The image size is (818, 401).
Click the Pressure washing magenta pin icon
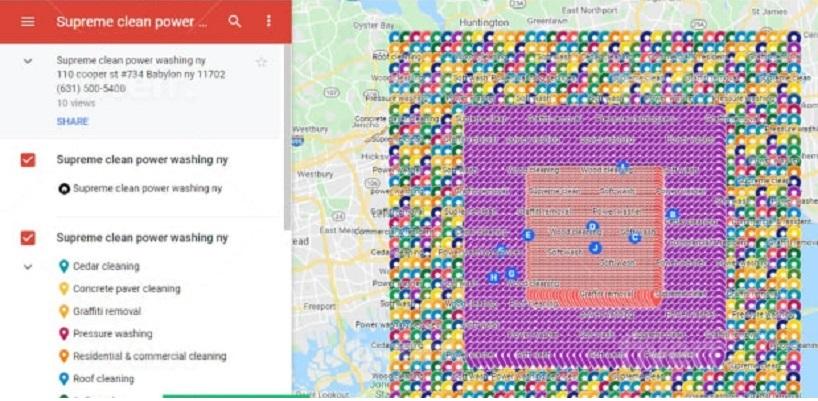point(64,334)
